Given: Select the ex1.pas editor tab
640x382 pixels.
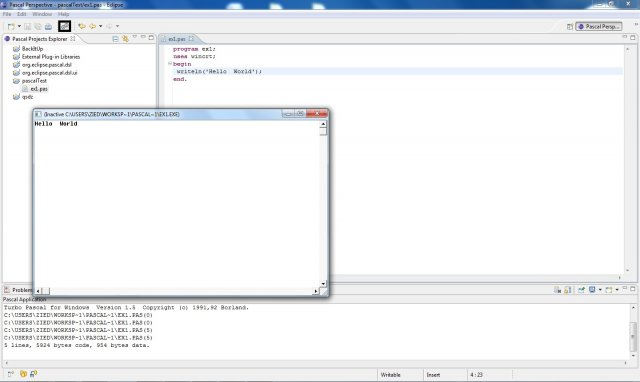Looking at the screenshot, I should click(x=177, y=39).
